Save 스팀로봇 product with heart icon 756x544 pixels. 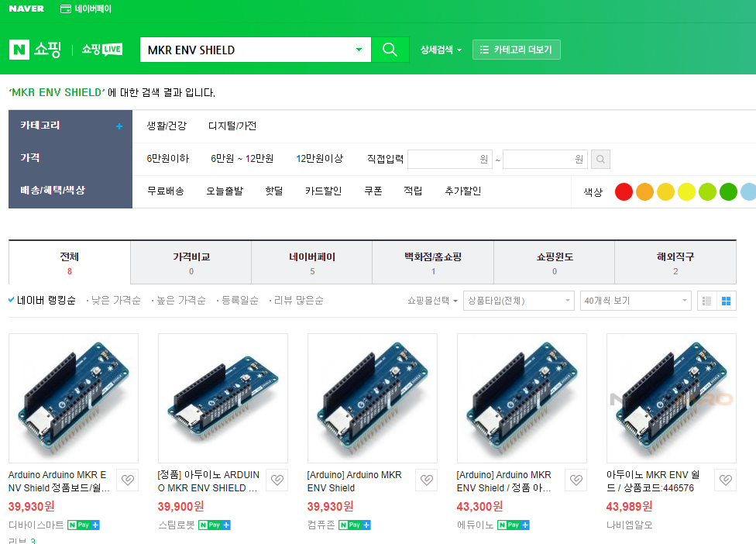coord(277,480)
